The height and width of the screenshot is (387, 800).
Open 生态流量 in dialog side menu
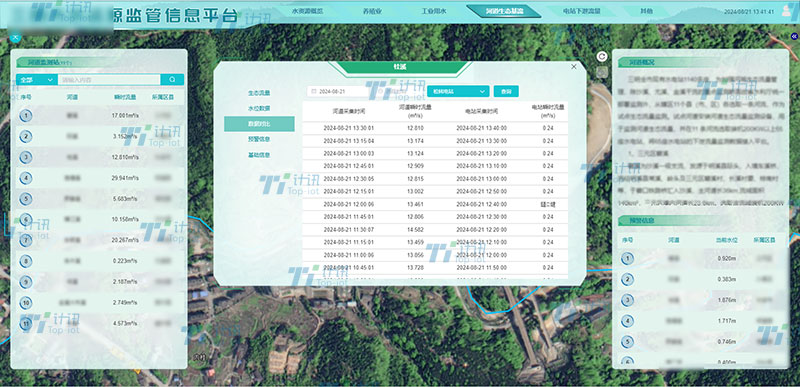(x=259, y=93)
